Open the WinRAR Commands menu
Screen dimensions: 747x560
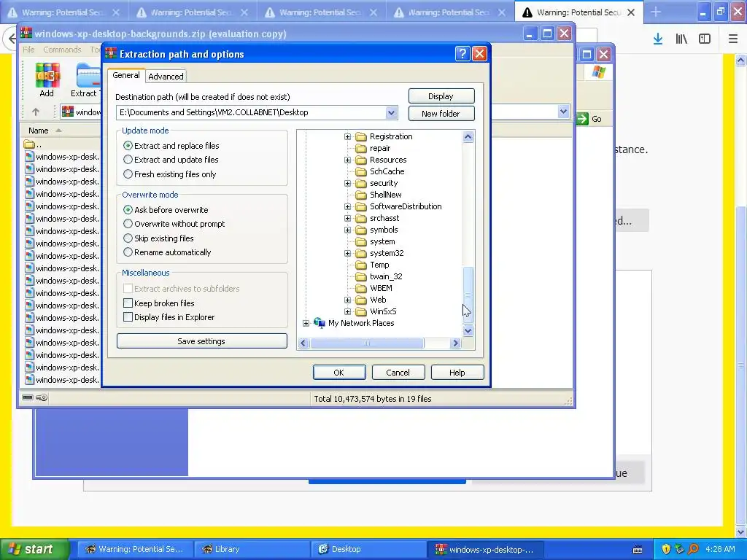click(x=62, y=50)
